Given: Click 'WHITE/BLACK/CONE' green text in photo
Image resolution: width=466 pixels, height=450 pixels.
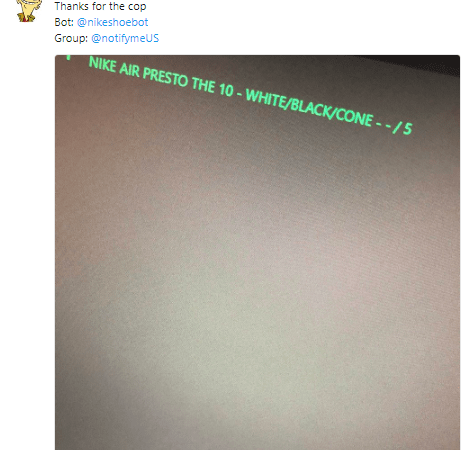Looking at the screenshot, I should [x=309, y=109].
